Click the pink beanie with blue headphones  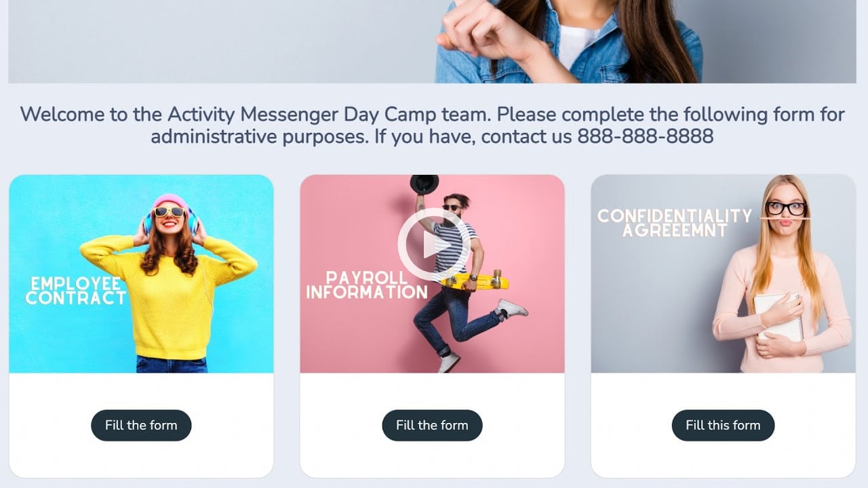[170, 210]
